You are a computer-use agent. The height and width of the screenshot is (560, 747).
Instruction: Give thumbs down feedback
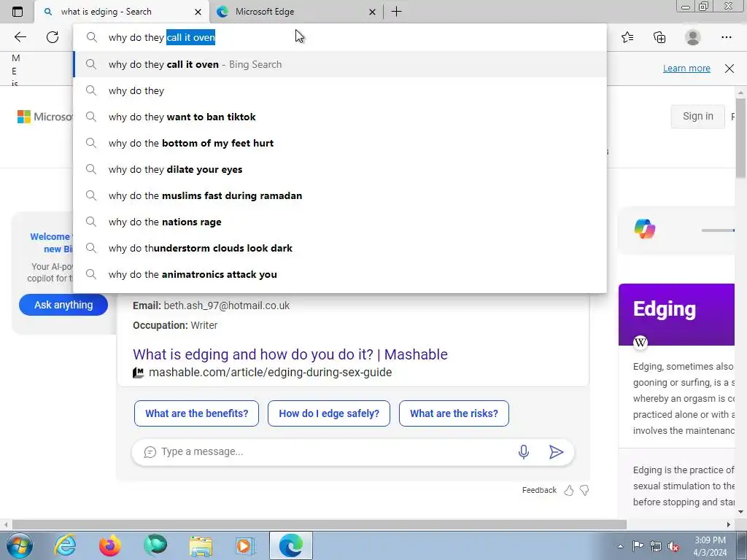[584, 491]
